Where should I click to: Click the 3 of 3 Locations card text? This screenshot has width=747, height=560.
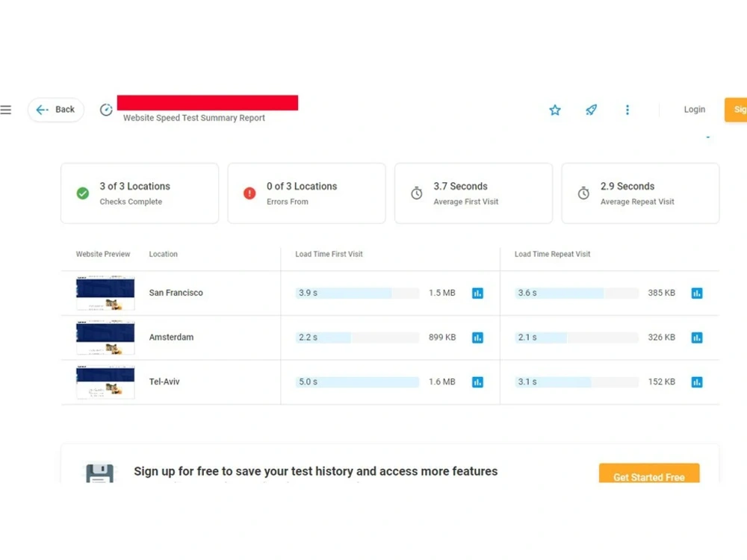point(134,186)
